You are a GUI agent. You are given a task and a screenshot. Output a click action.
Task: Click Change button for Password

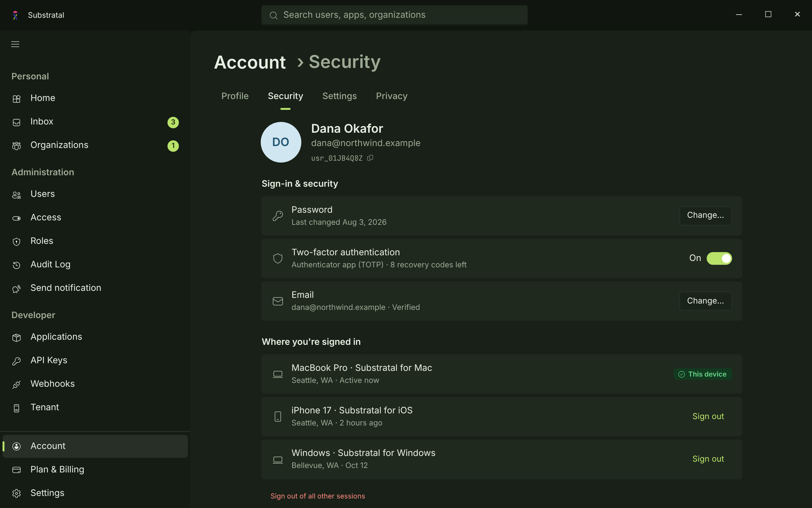705,215
